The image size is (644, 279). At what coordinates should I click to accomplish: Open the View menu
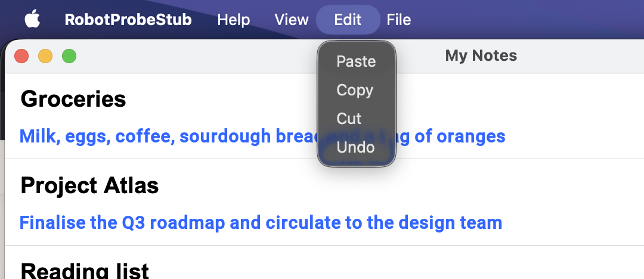coord(291,19)
